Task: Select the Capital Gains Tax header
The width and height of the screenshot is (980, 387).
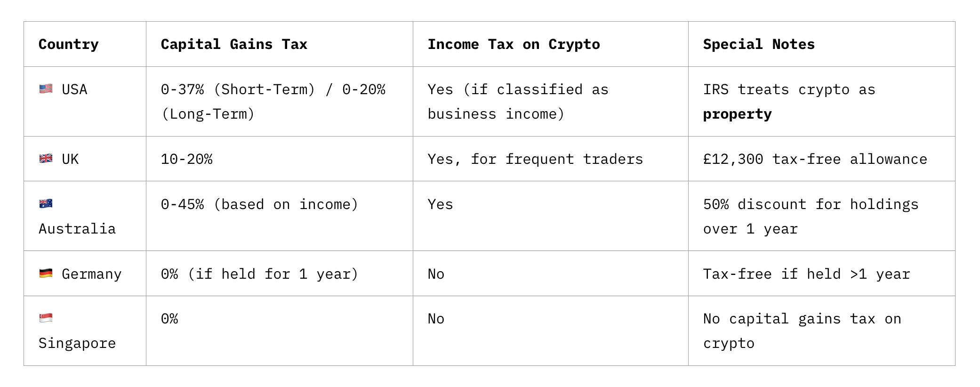Action: pyautogui.click(x=234, y=44)
